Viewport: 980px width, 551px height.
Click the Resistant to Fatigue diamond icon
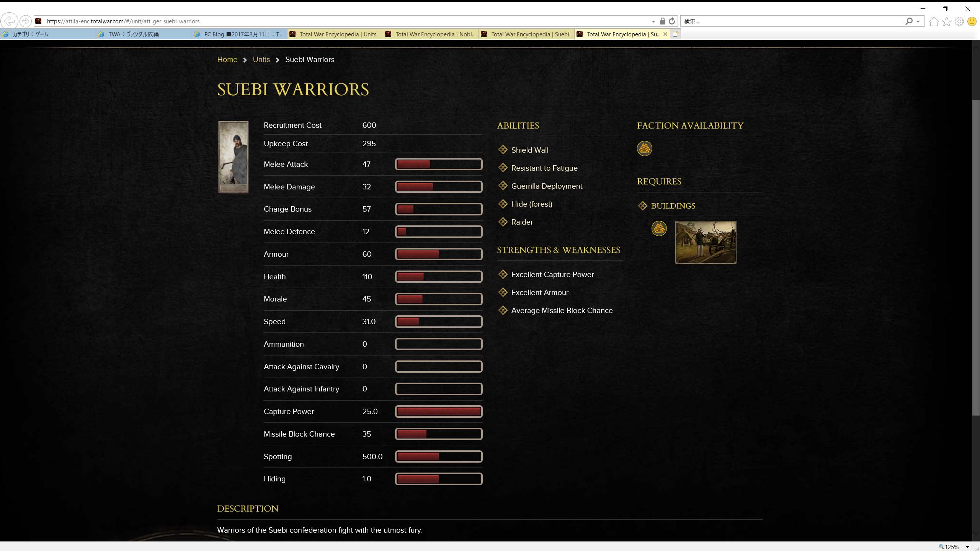503,168
